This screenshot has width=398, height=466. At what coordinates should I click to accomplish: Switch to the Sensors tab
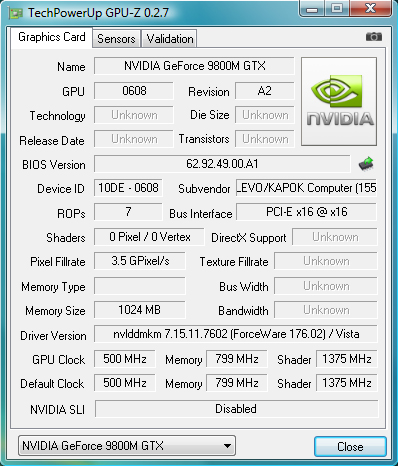click(116, 39)
